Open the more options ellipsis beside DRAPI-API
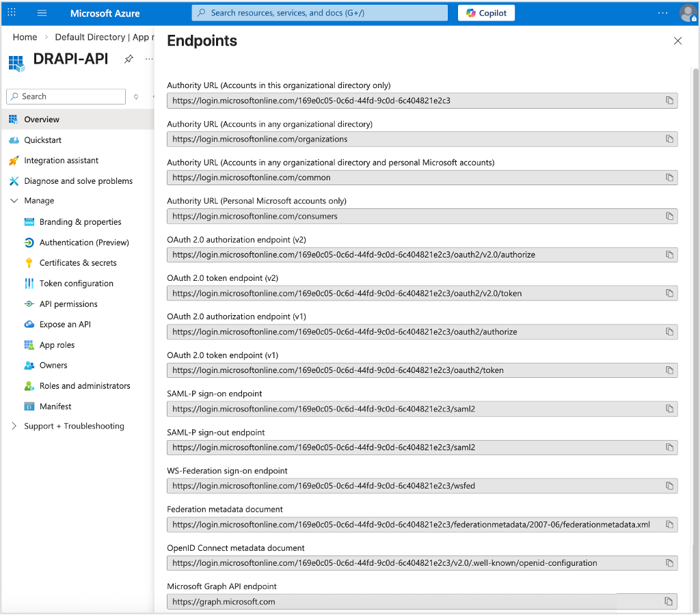The height and width of the screenshot is (615, 700). click(150, 59)
